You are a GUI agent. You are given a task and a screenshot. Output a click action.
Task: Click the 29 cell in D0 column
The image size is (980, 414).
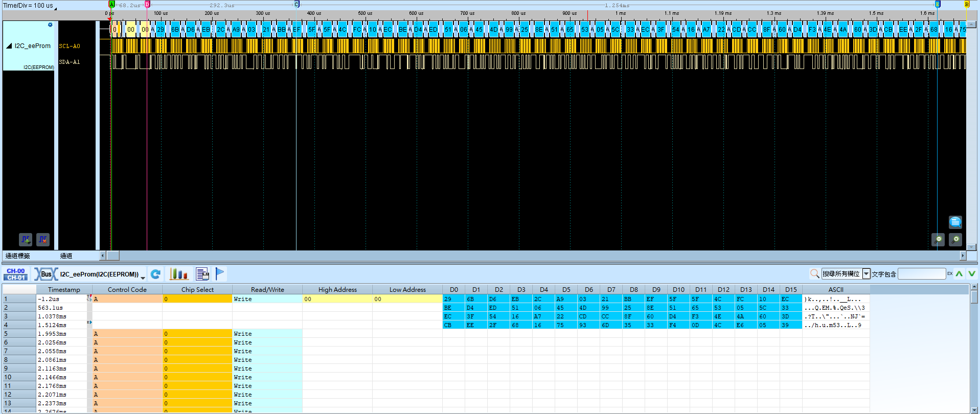(453, 299)
